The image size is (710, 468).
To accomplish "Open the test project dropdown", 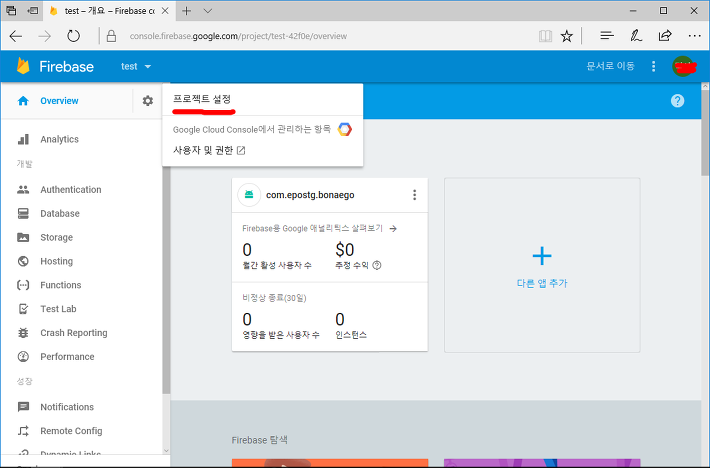I will tap(136, 67).
